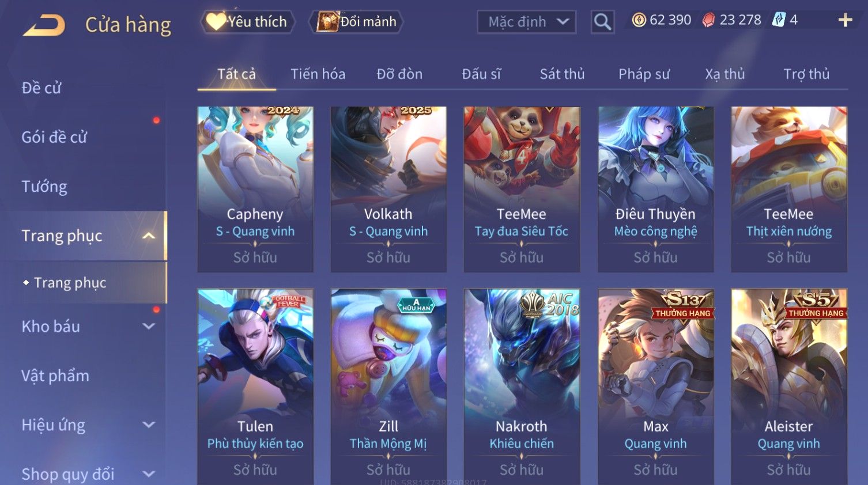Open Đổi mảnh fragment exchange chest

point(356,22)
